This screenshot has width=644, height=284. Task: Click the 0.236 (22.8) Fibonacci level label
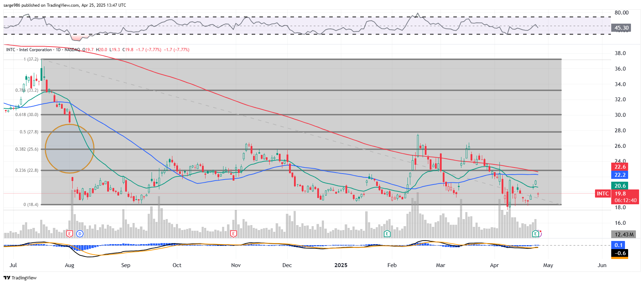click(27, 170)
